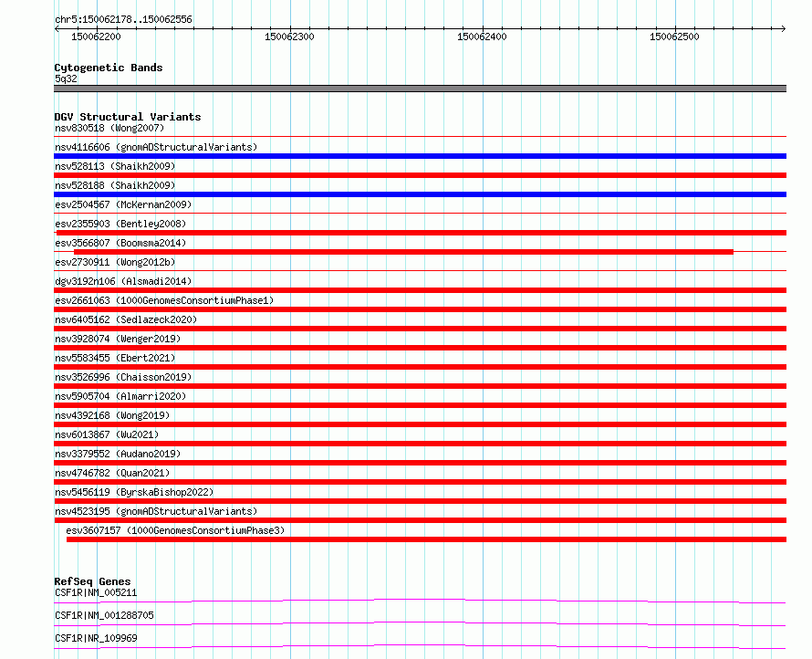Click the 150062400 ruler position

tap(482, 37)
